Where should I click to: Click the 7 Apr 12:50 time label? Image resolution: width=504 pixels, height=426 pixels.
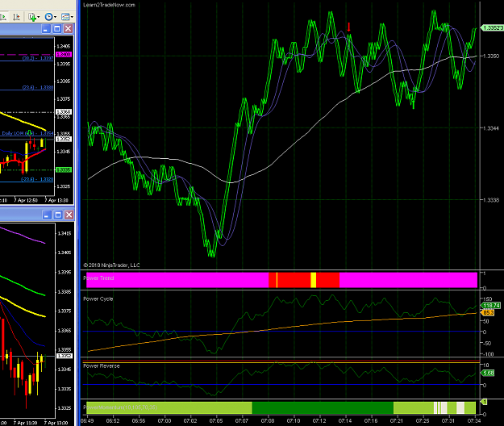(26, 200)
